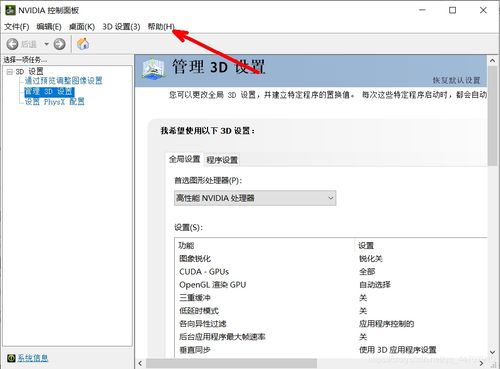Click the 全部 value for CUDA - GPUs
Screen dimensions: 500x369
click(367, 272)
